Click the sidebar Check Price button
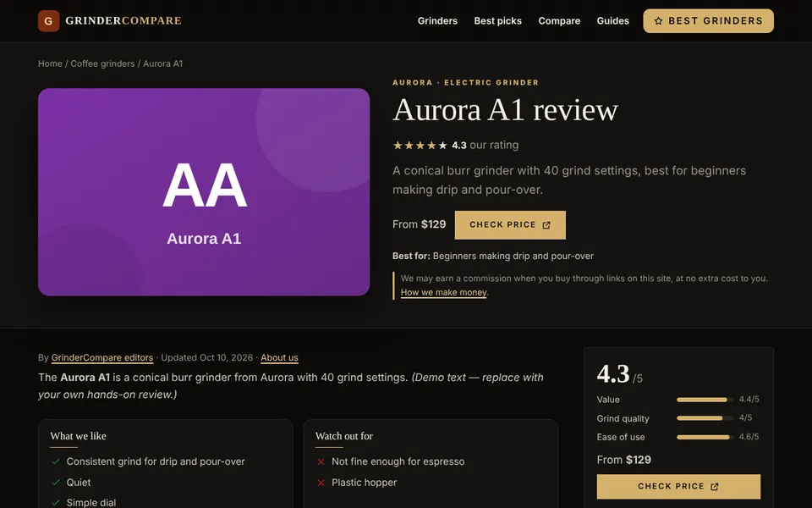The image size is (812, 508). point(678,486)
